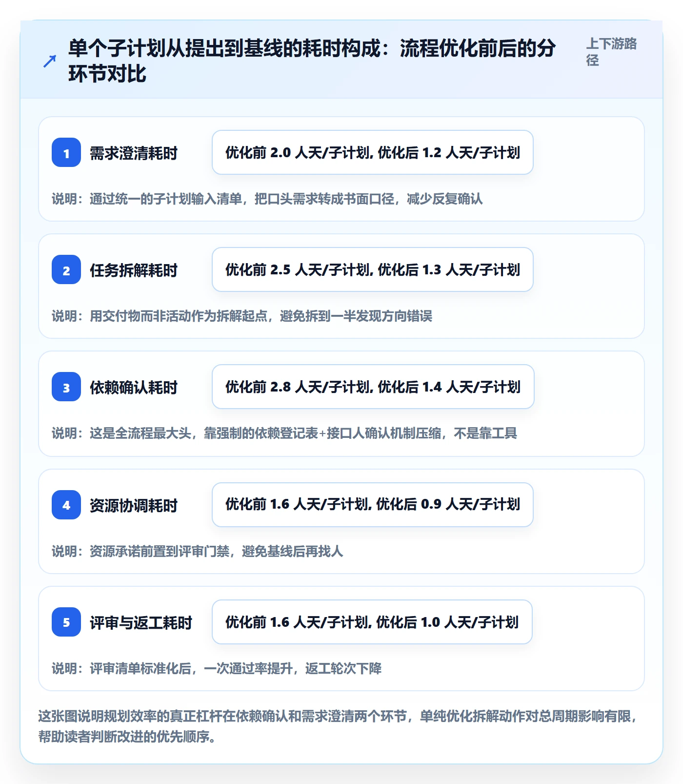Image resolution: width=683 pixels, height=784 pixels.
Task: Click the note about 依赖登记表+接口人确认机制
Action: pos(284,433)
